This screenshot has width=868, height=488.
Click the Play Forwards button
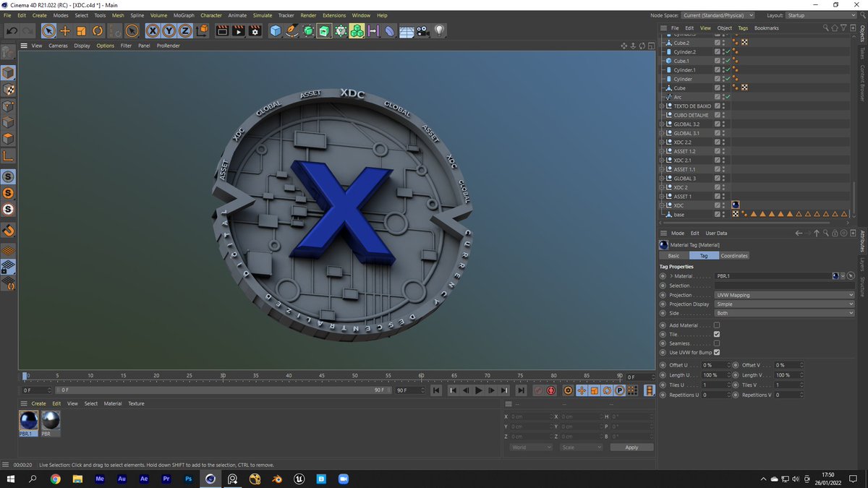tap(478, 390)
